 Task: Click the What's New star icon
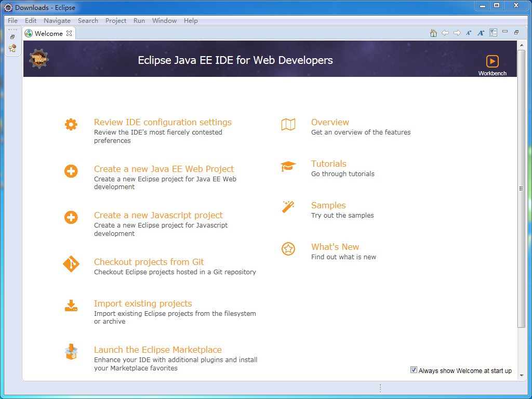pyautogui.click(x=288, y=249)
